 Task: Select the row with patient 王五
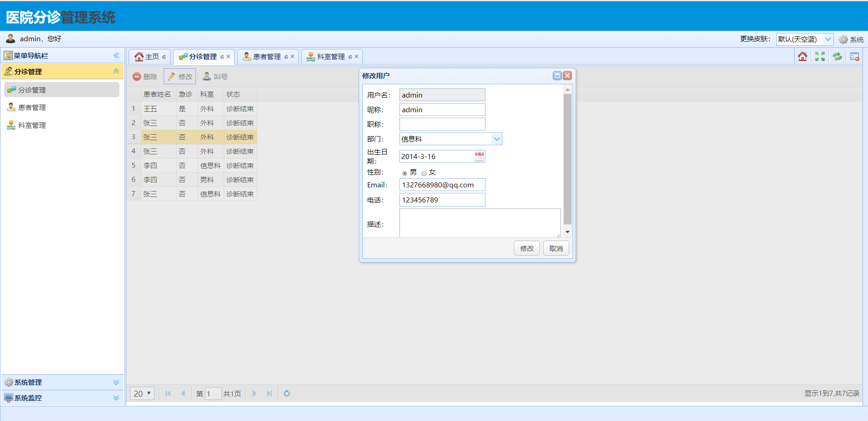pos(192,109)
